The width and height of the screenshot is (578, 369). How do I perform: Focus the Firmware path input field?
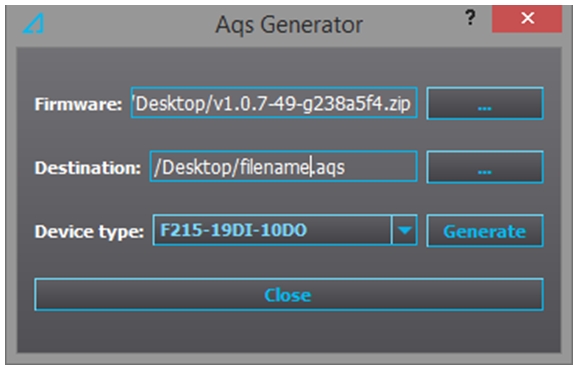click(274, 103)
